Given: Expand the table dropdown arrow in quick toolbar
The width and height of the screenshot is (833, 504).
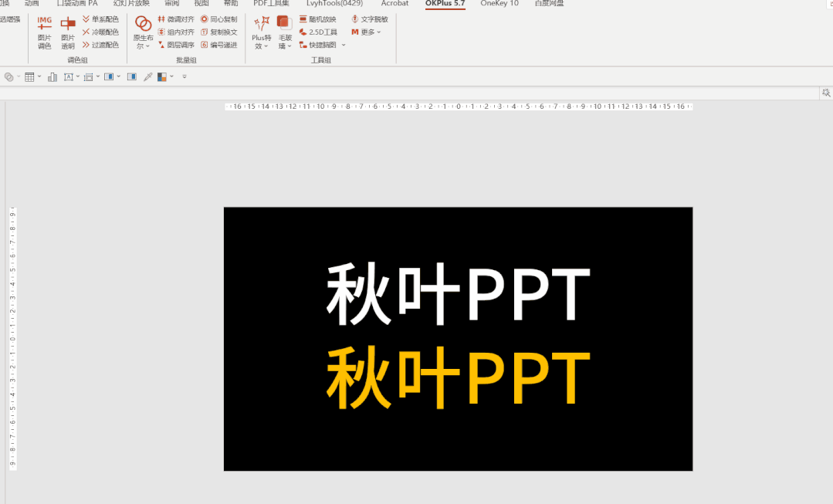Looking at the screenshot, I should (39, 77).
